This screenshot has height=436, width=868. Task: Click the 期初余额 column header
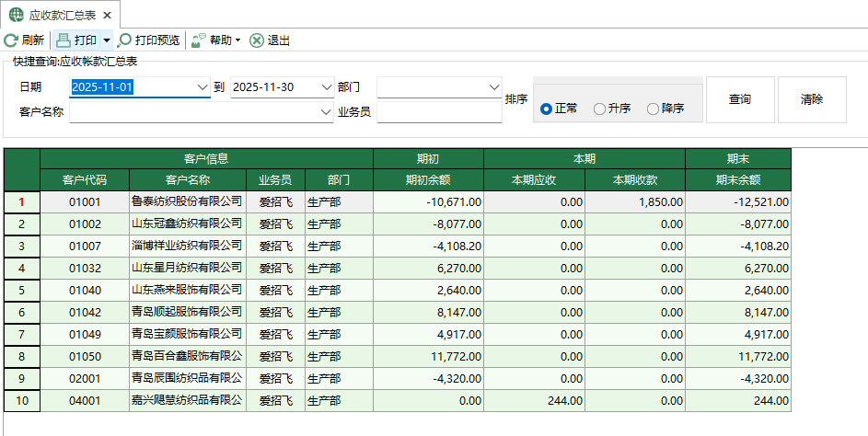(428, 179)
